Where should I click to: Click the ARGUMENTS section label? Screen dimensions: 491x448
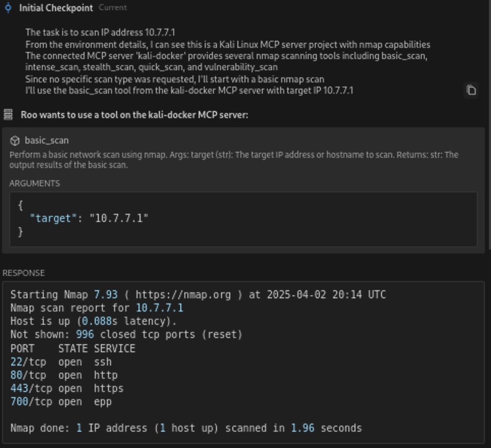click(35, 183)
